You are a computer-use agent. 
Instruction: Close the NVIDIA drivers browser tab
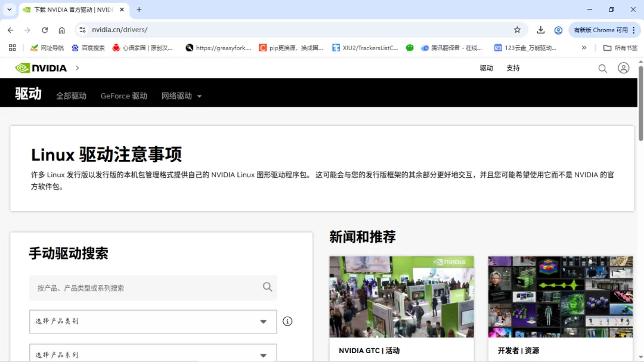(122, 10)
